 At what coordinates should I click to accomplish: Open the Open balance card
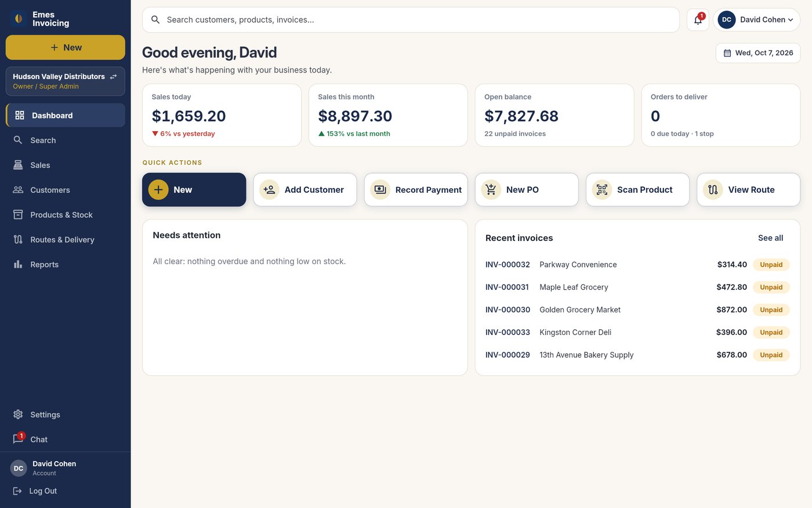click(x=554, y=115)
